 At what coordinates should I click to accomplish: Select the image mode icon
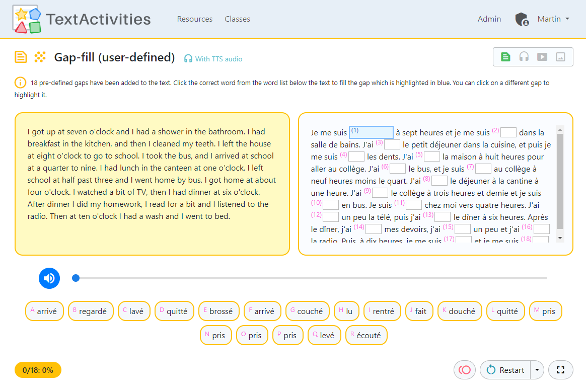coord(561,57)
